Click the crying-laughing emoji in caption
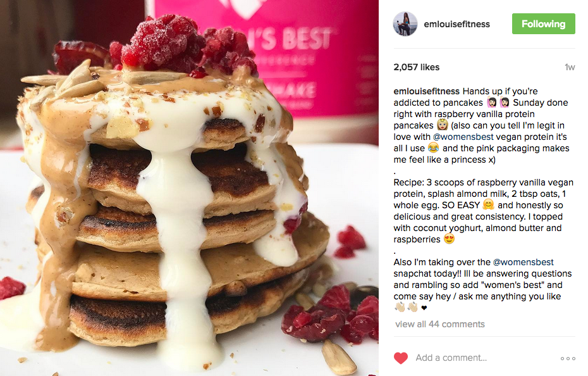 point(433,148)
